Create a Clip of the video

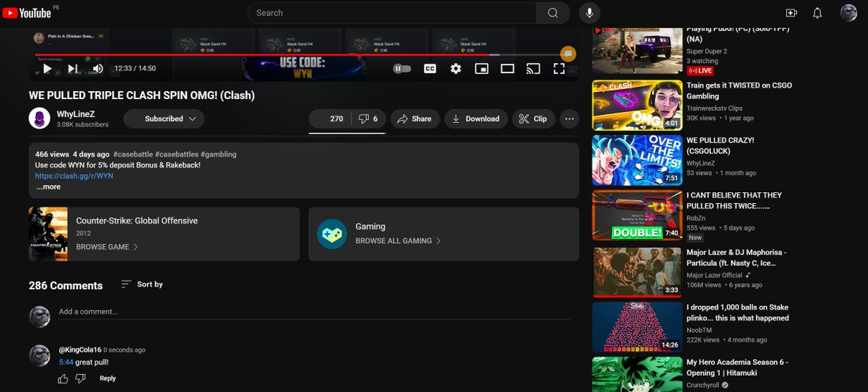point(534,119)
